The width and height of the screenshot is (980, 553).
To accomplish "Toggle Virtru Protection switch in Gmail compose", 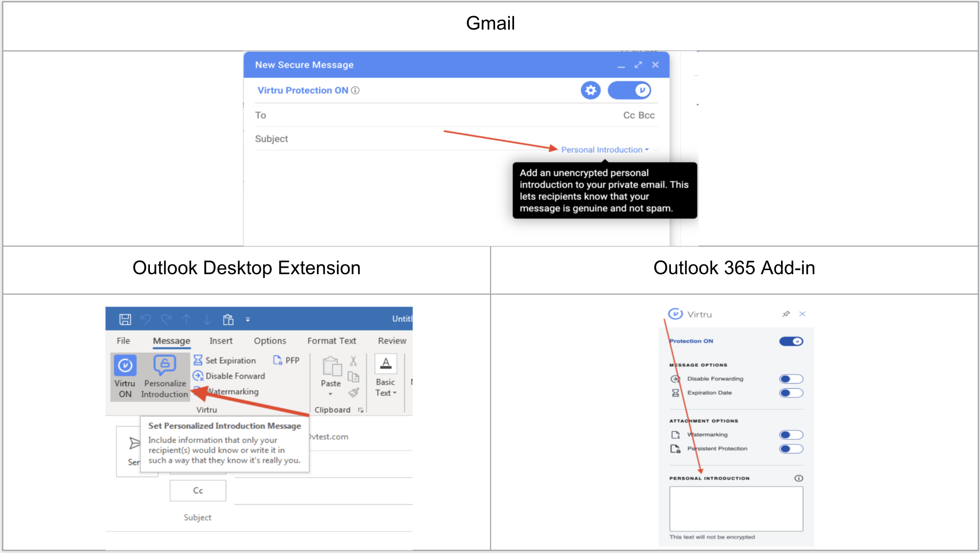I will click(629, 90).
